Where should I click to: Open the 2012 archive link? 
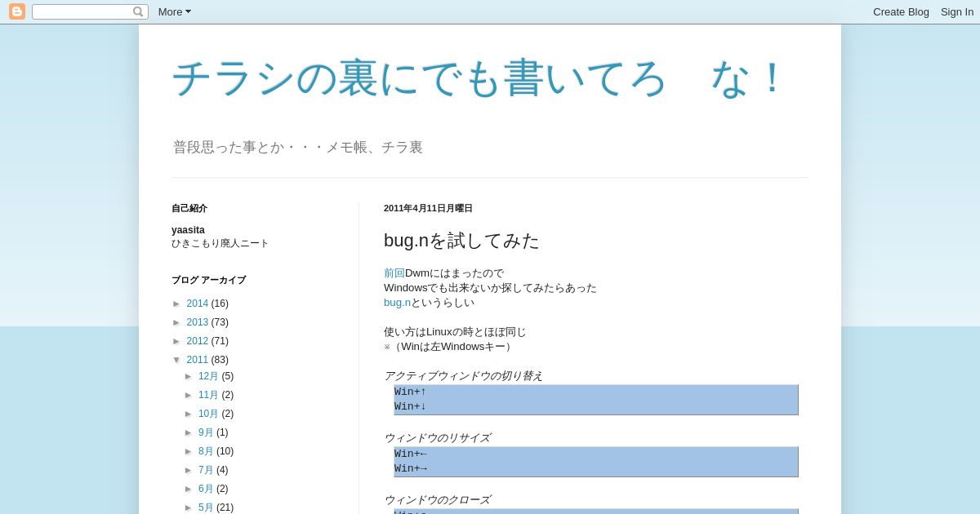coord(197,341)
